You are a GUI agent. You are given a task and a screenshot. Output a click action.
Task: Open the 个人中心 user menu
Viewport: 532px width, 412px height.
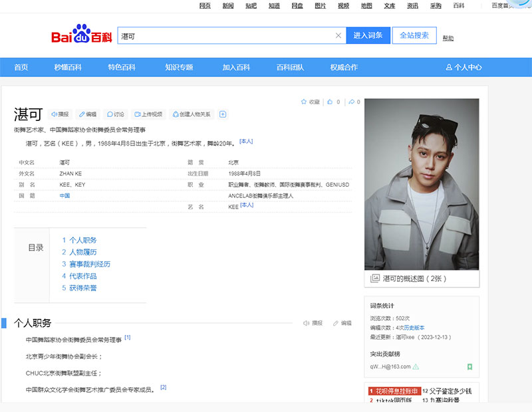tap(464, 67)
